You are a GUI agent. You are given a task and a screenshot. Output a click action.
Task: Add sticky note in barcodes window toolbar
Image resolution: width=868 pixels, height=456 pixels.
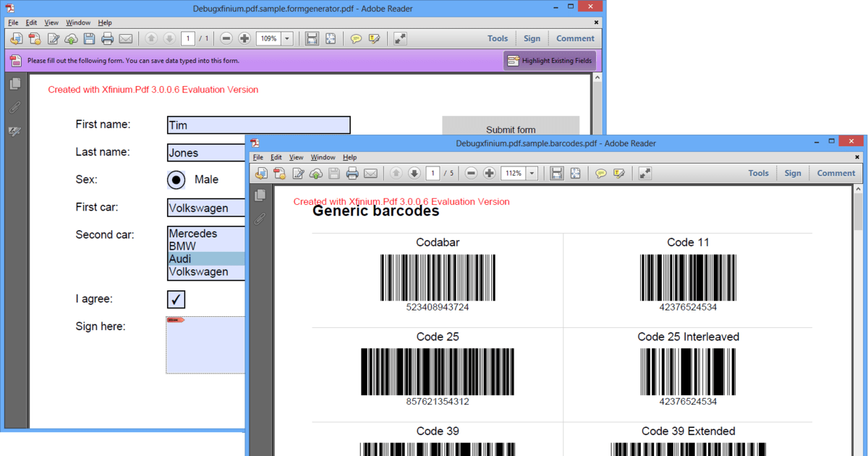[600, 173]
